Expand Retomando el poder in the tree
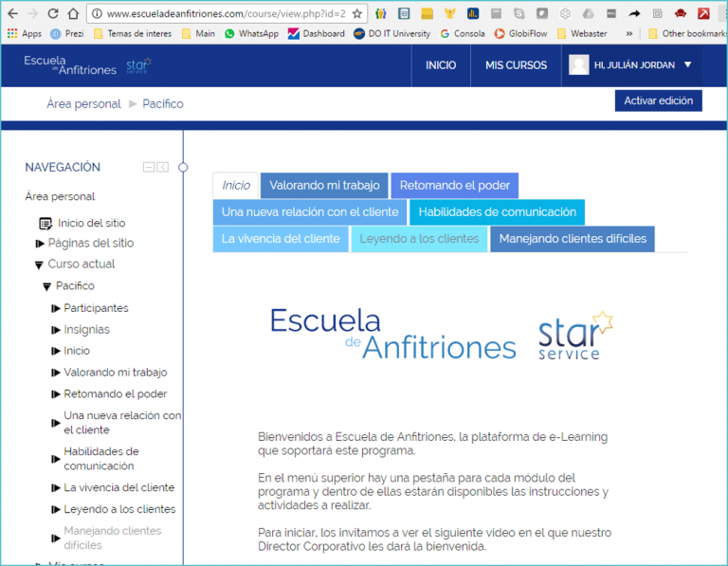The height and width of the screenshot is (566, 728). (x=56, y=394)
